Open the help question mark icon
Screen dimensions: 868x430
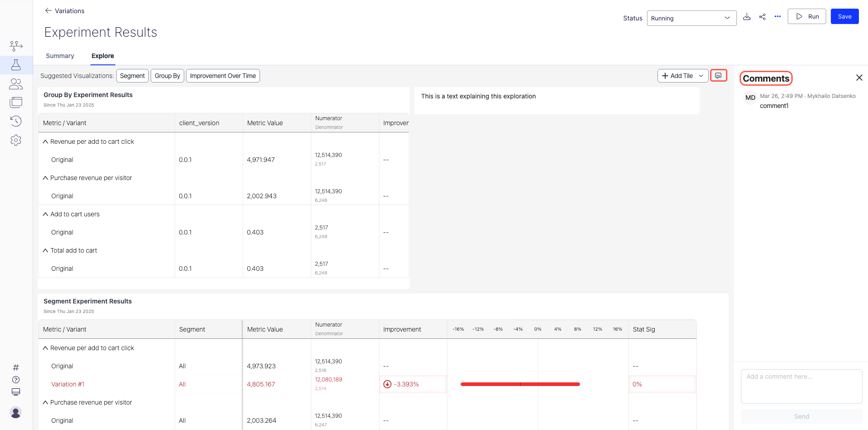(x=16, y=380)
